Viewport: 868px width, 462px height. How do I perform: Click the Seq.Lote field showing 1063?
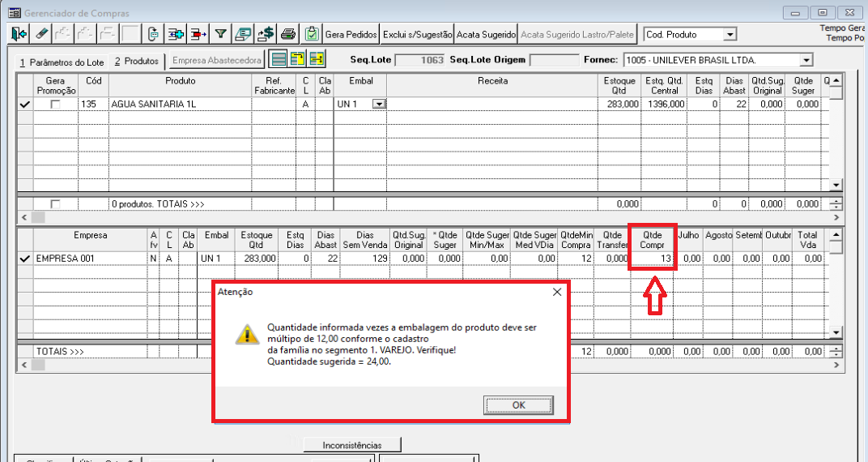421,60
